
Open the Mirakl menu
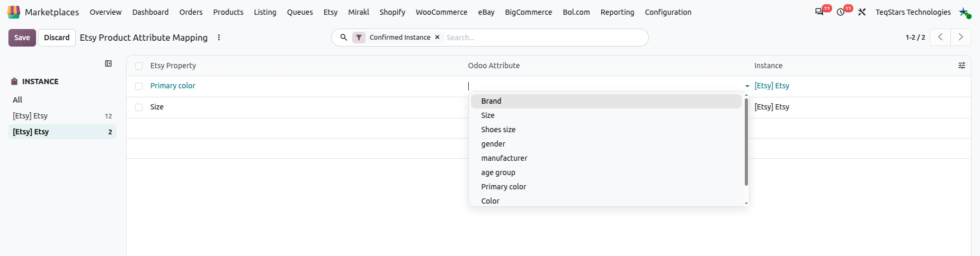click(x=359, y=12)
